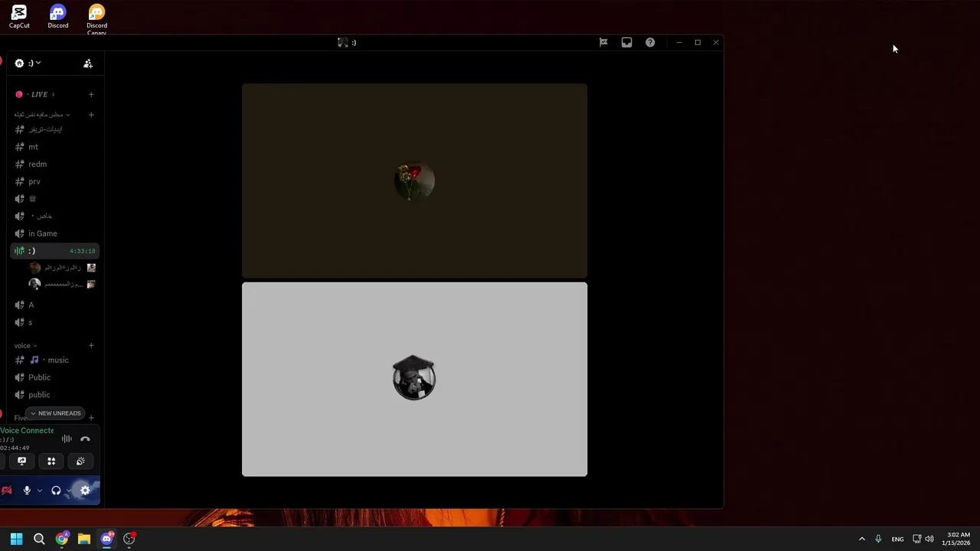This screenshot has height=551, width=980.
Task: Open Discord help
Action: 650,43
